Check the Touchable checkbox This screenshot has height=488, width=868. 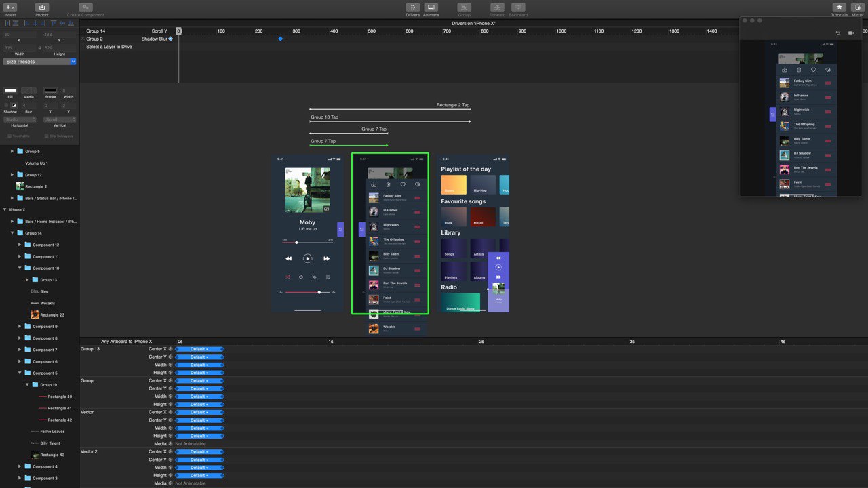tap(9, 136)
